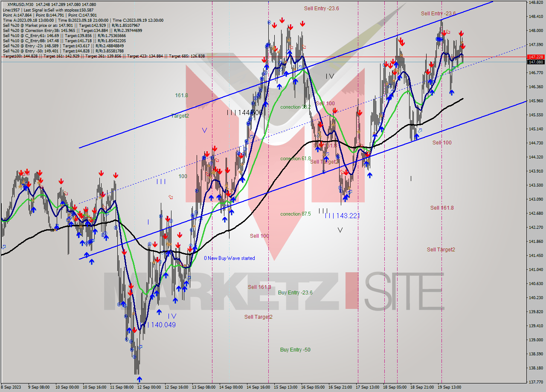Select the '9 Sep 08:00' time label
The image size is (546, 392).
click(x=39, y=387)
